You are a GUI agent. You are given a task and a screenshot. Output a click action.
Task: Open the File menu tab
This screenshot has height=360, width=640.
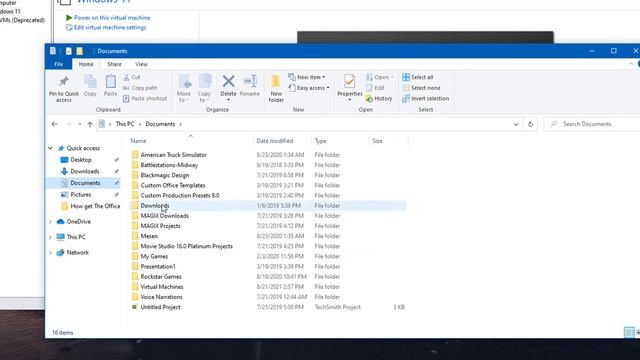pyautogui.click(x=59, y=64)
